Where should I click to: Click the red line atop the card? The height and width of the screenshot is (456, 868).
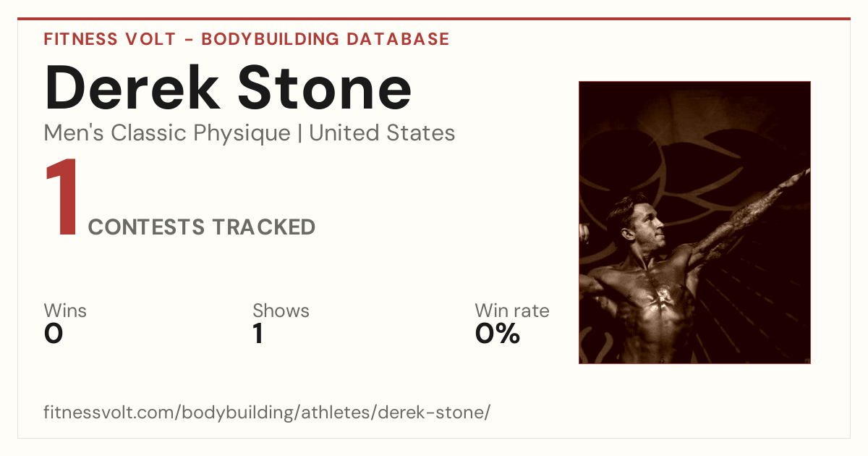(434, 19)
